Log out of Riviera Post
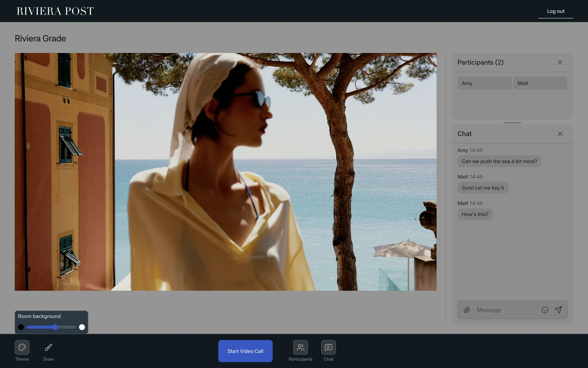This screenshot has height=368, width=588. [556, 11]
